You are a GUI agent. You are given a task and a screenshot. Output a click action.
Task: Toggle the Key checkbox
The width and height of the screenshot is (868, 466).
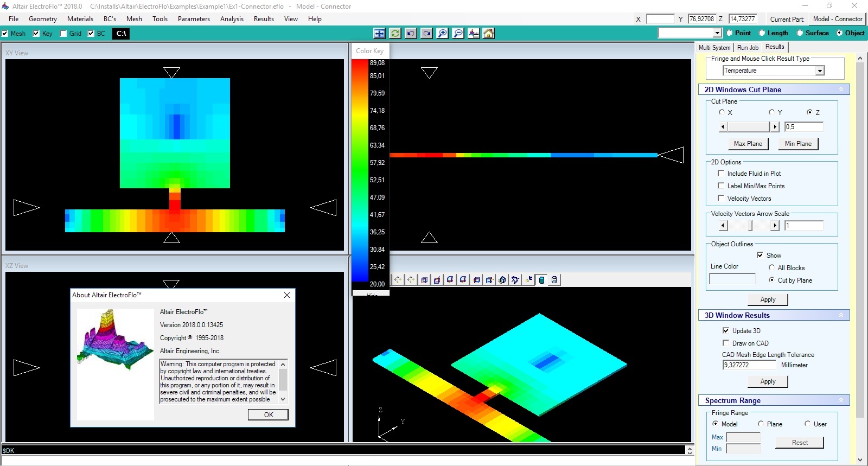pyautogui.click(x=36, y=34)
